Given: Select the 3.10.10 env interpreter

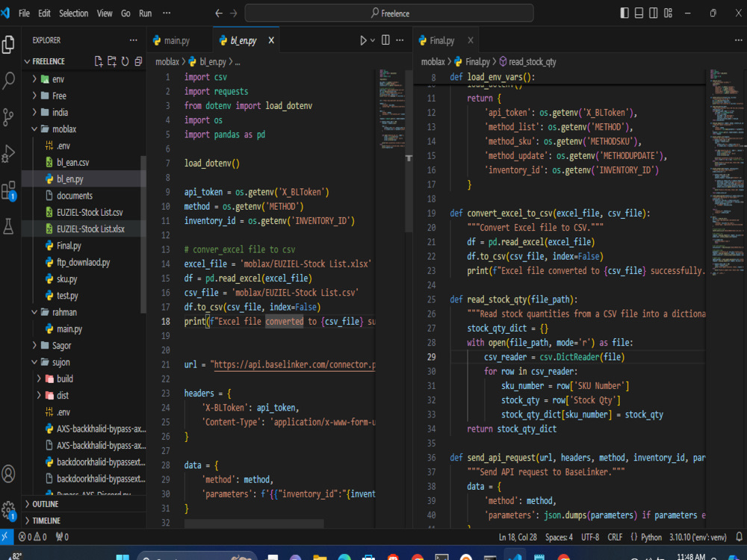Looking at the screenshot, I should point(698,537).
